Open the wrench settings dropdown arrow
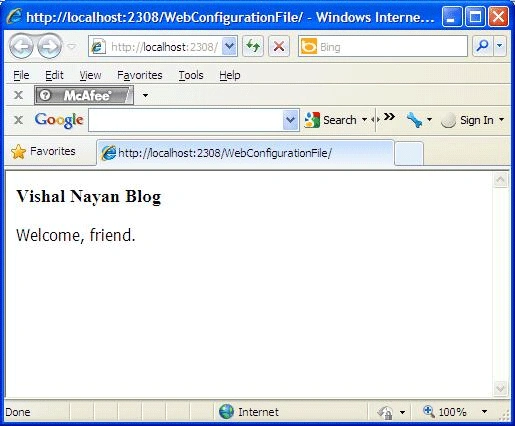Viewport: 515px width, 426px height. [x=429, y=119]
